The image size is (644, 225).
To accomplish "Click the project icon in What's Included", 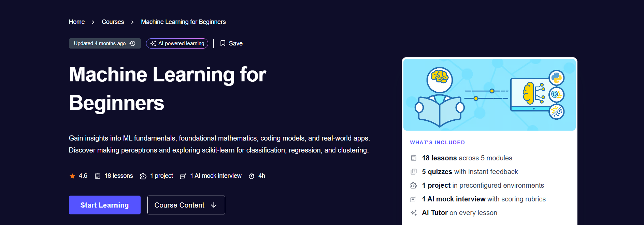I will 414,185.
